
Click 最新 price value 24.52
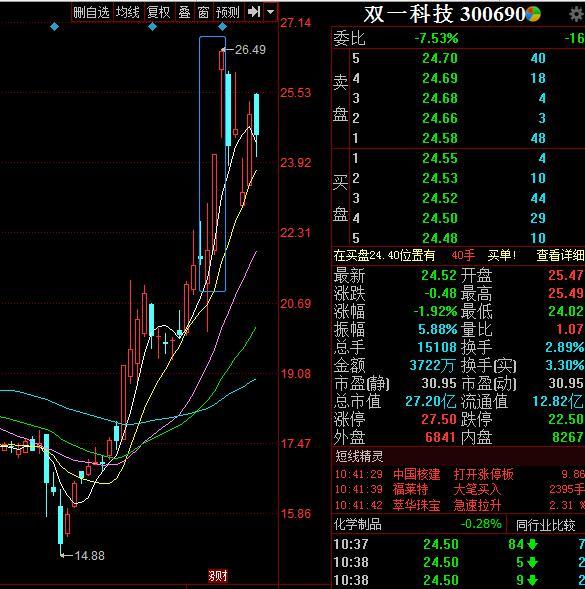pyautogui.click(x=438, y=275)
